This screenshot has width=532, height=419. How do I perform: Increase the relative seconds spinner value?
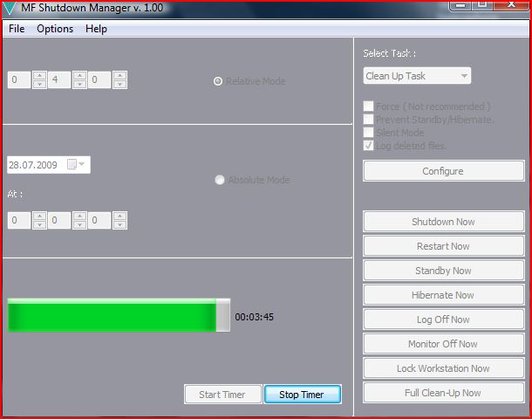(119, 76)
